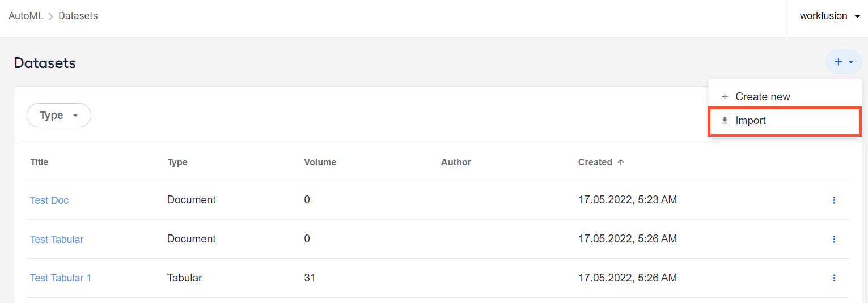The width and height of the screenshot is (868, 303).
Task: Choose Create new from the menu
Action: point(785,97)
